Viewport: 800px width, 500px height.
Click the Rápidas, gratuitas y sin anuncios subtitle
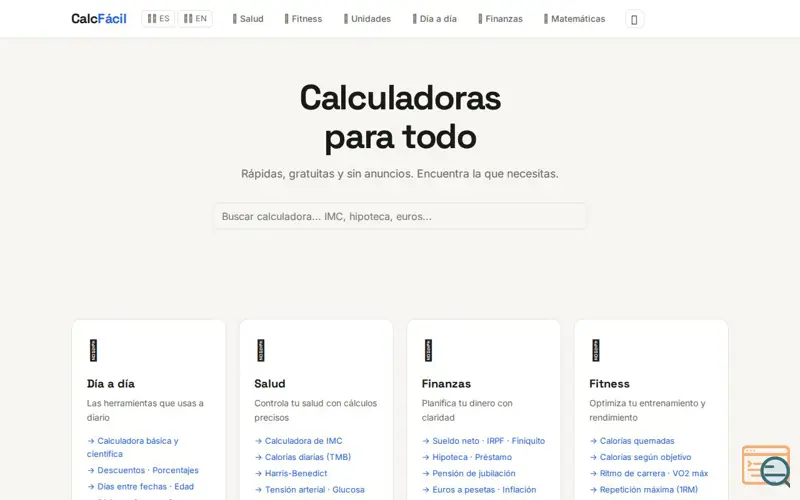point(400,174)
